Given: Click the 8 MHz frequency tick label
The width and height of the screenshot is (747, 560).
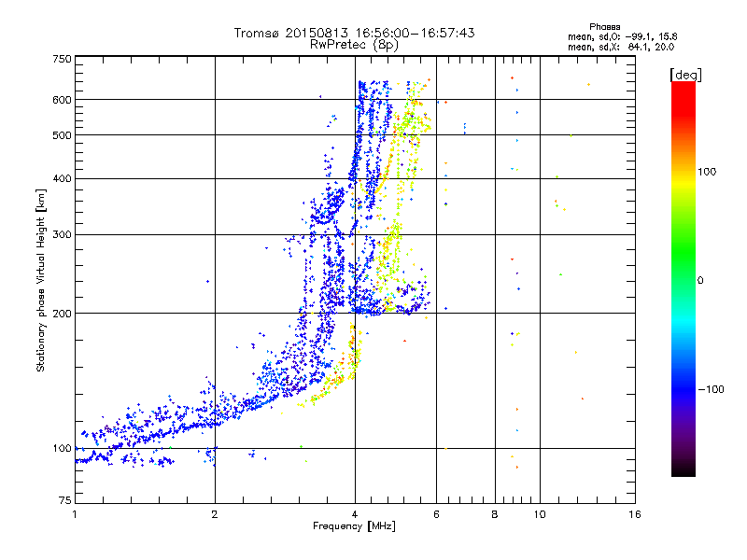Looking at the screenshot, I should click(495, 514).
